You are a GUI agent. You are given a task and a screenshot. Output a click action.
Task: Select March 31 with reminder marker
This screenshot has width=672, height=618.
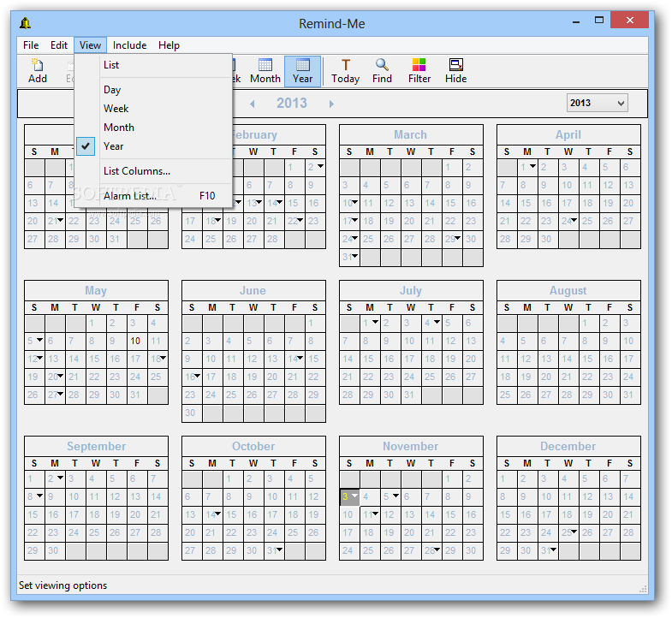click(x=349, y=257)
